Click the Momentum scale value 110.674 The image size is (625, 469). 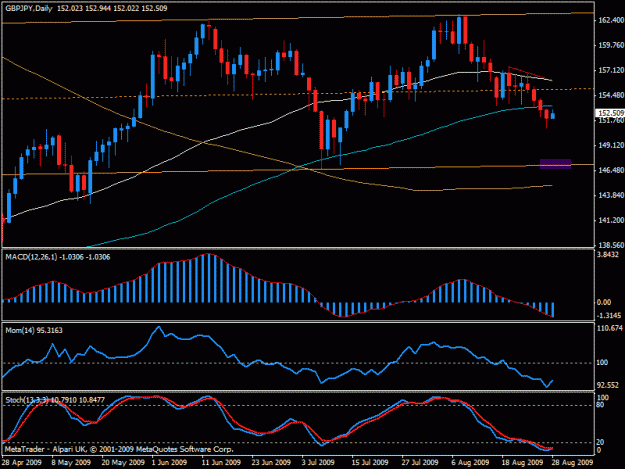click(x=610, y=328)
